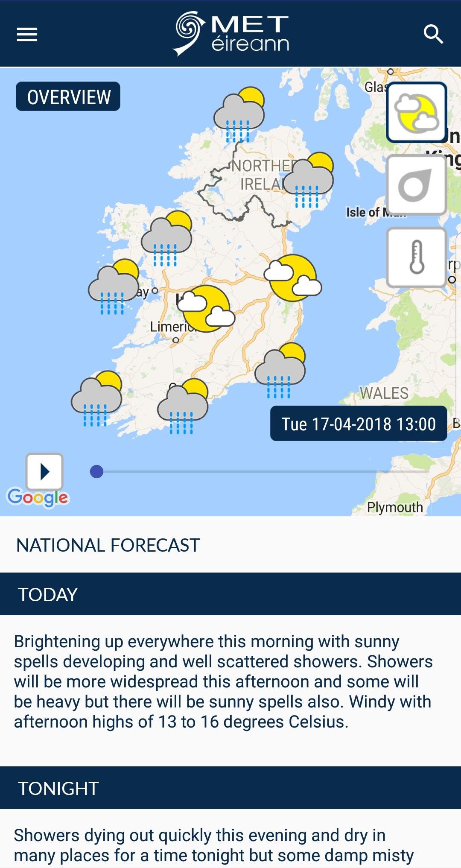Image resolution: width=461 pixels, height=868 pixels.
Task: Tap the Met Éireann logo
Action: tap(231, 34)
